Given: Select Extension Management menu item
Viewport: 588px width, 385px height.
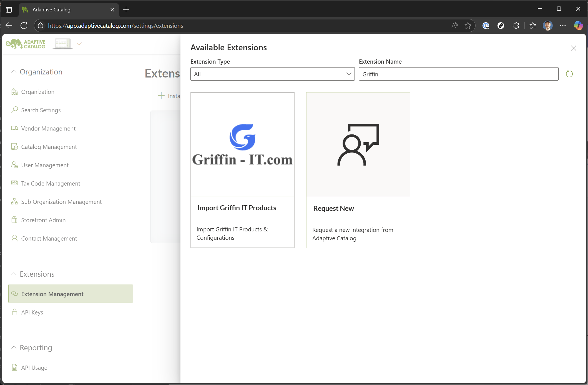Looking at the screenshot, I should (71, 294).
